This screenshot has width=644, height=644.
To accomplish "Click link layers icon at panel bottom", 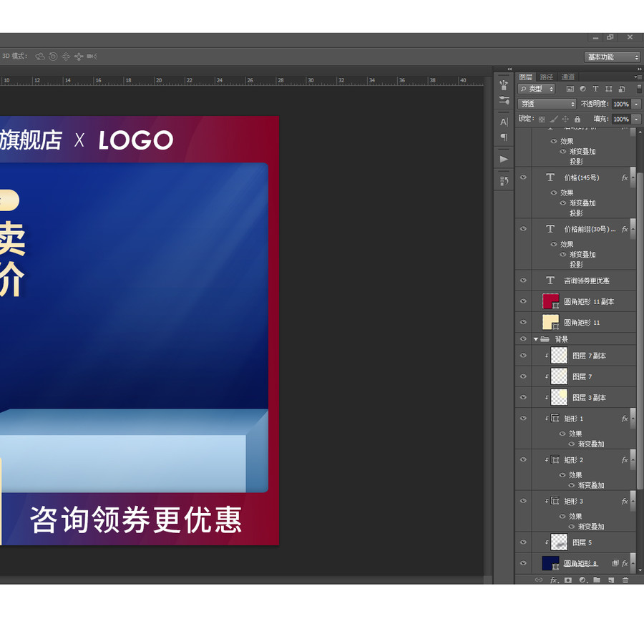I will click(539, 580).
